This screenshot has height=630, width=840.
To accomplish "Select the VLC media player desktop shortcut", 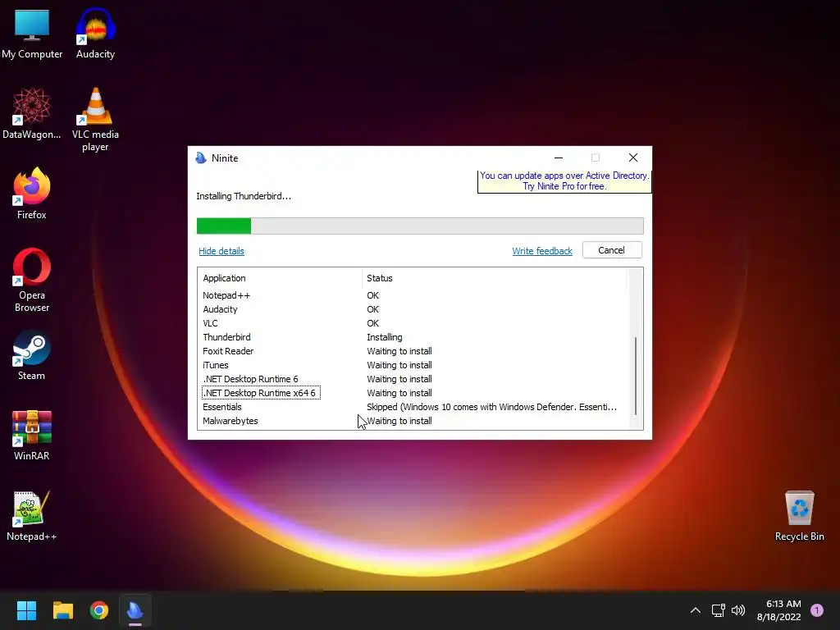I will [x=95, y=120].
